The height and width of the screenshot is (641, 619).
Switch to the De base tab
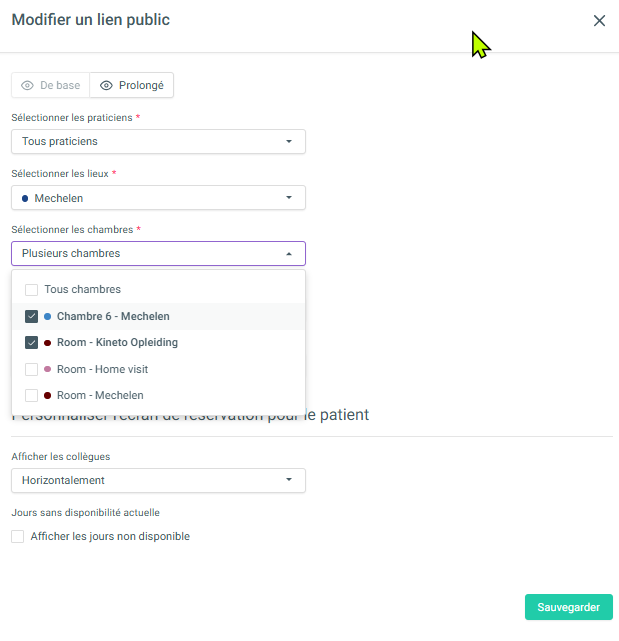pos(51,86)
